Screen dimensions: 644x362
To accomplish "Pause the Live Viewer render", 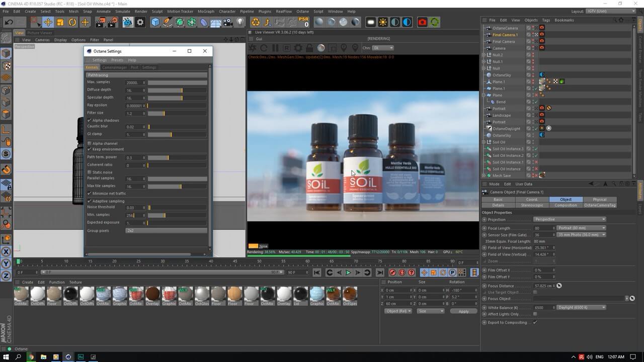I will [x=275, y=48].
